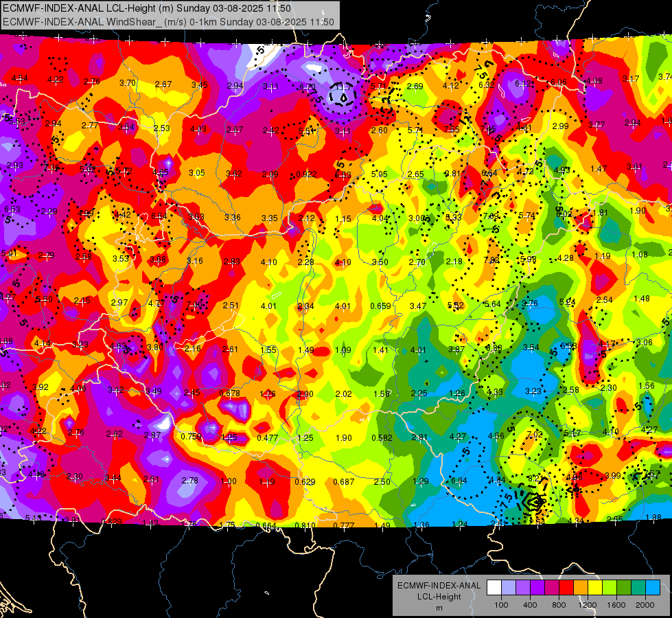Click the wind shear value 3.05

tap(197, 173)
